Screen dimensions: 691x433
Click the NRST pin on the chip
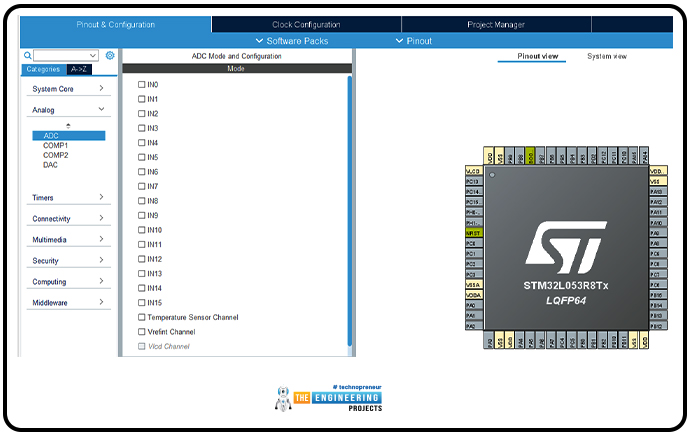pyautogui.click(x=474, y=233)
